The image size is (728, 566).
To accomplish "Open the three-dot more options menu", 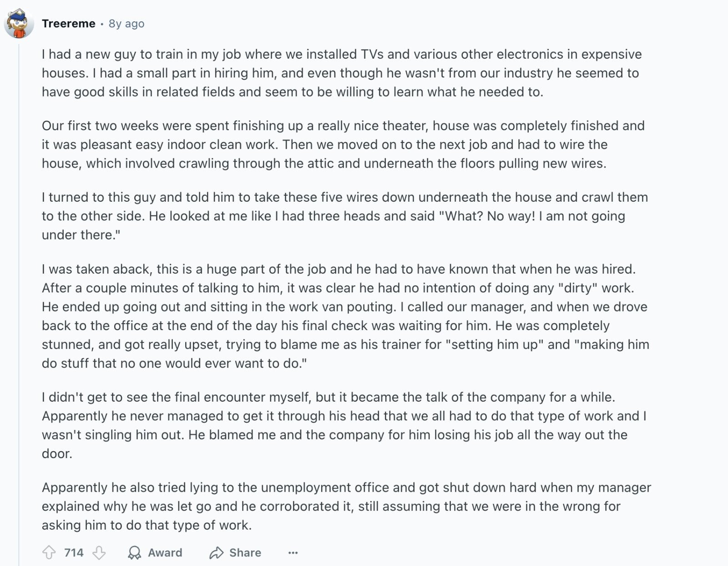I will [x=293, y=552].
